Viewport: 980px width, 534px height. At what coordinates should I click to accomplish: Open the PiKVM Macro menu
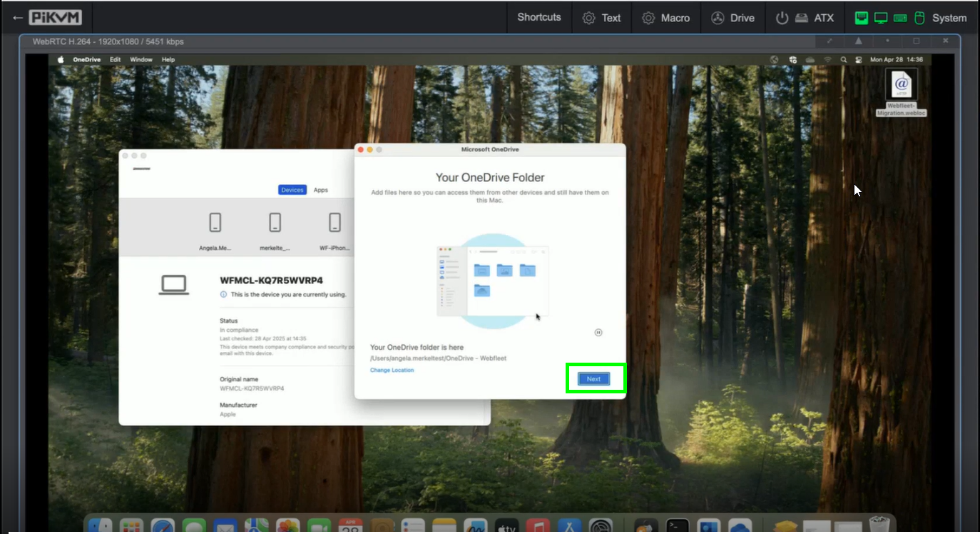[x=665, y=18]
